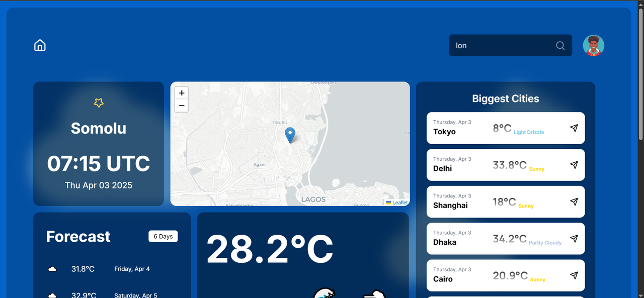Select the Tokyo city name
The image size is (644, 298).
(444, 132)
